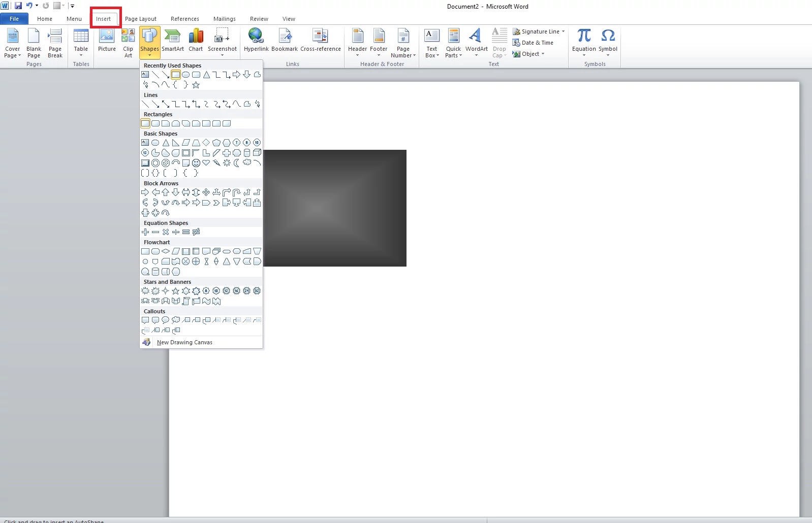Undo the last action

pyautogui.click(x=29, y=6)
